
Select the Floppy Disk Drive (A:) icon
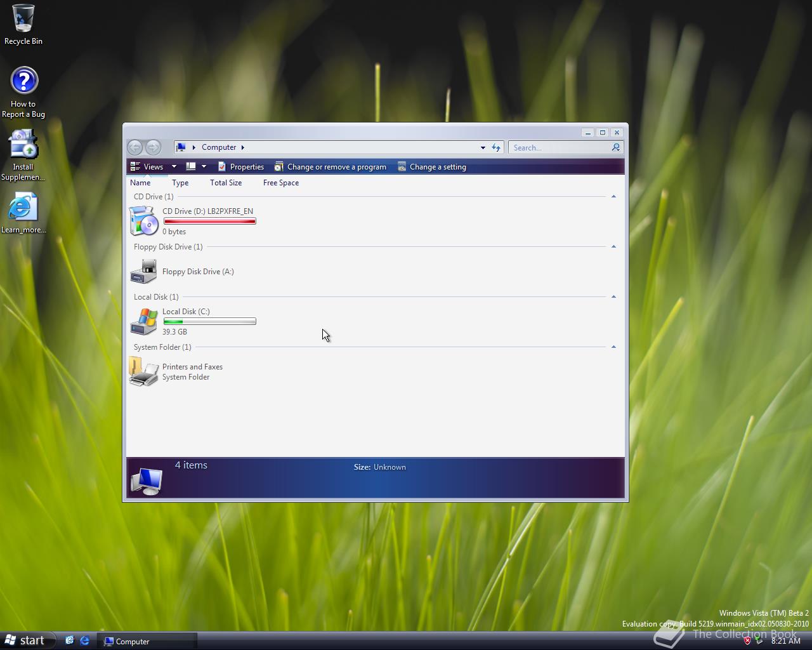[x=144, y=271]
